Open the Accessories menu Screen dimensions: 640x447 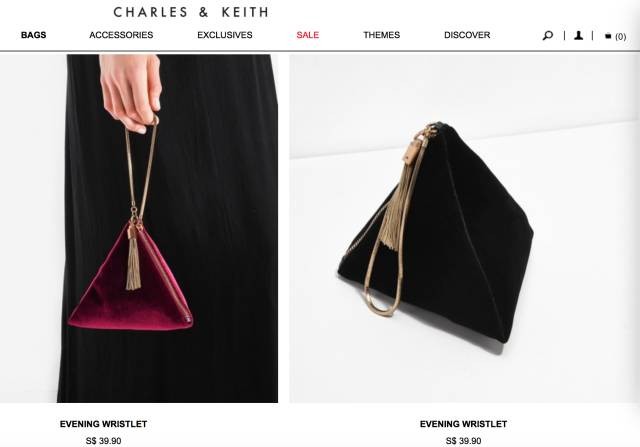(x=121, y=35)
